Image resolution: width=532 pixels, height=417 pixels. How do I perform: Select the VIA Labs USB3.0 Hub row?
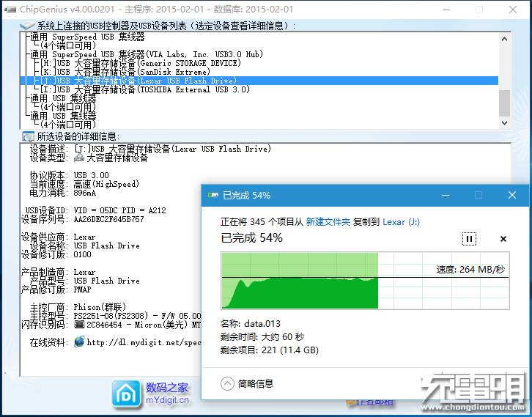(x=147, y=54)
